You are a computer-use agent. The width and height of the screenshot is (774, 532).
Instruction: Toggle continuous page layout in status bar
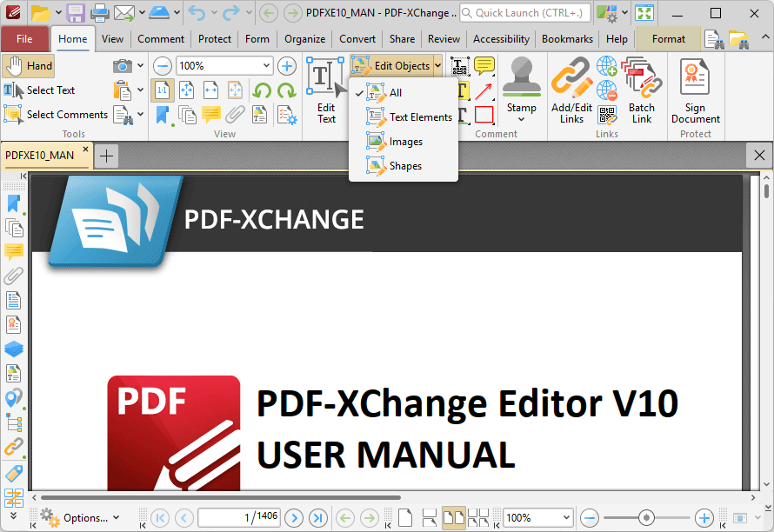point(430,518)
